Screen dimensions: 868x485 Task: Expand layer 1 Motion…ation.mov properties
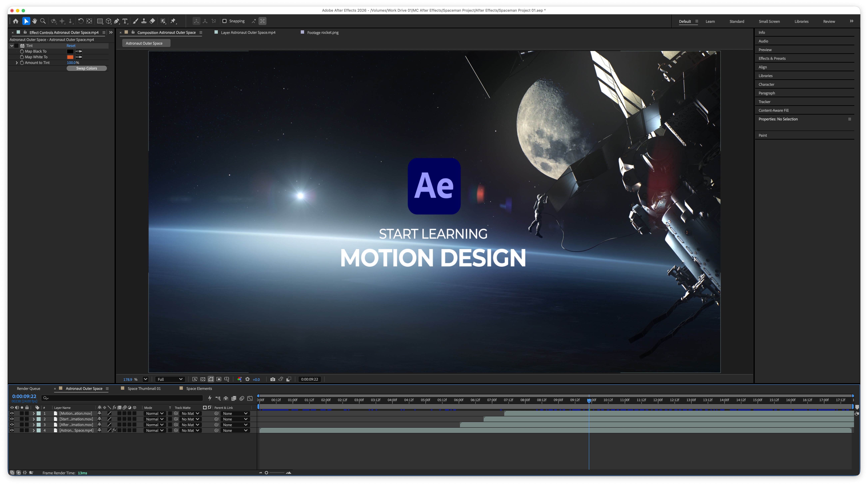click(x=33, y=414)
